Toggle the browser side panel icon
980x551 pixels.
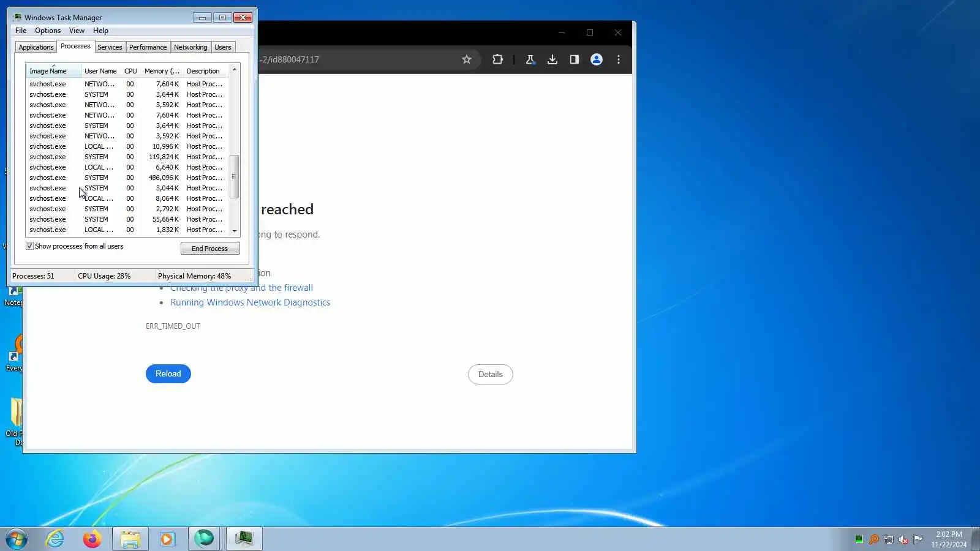tap(574, 59)
